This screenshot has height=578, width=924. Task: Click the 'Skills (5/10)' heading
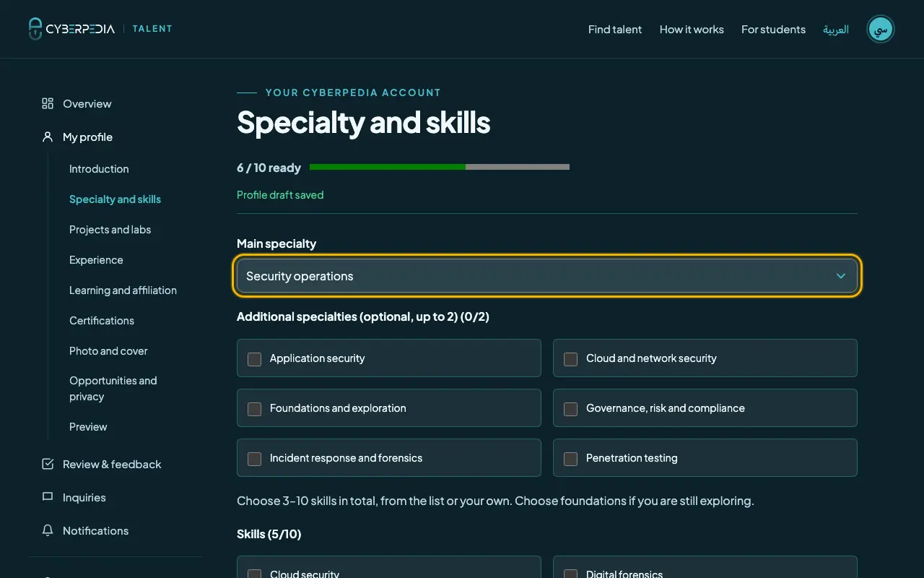[x=269, y=535]
